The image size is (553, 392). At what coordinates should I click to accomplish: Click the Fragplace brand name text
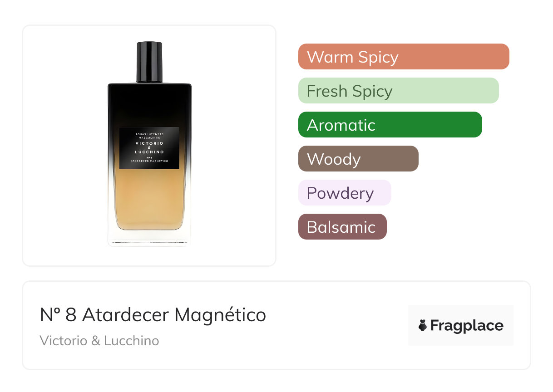467,326
